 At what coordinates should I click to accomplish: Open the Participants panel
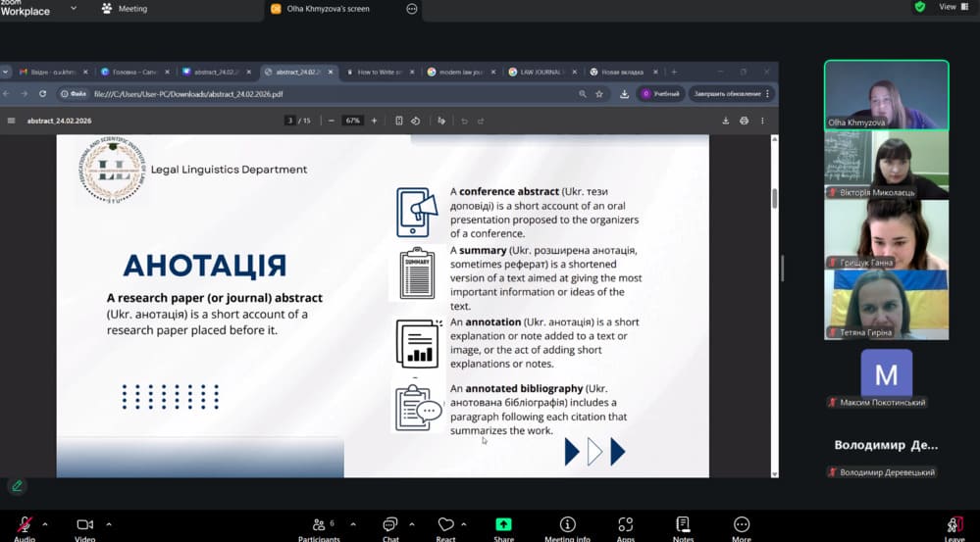point(319,526)
